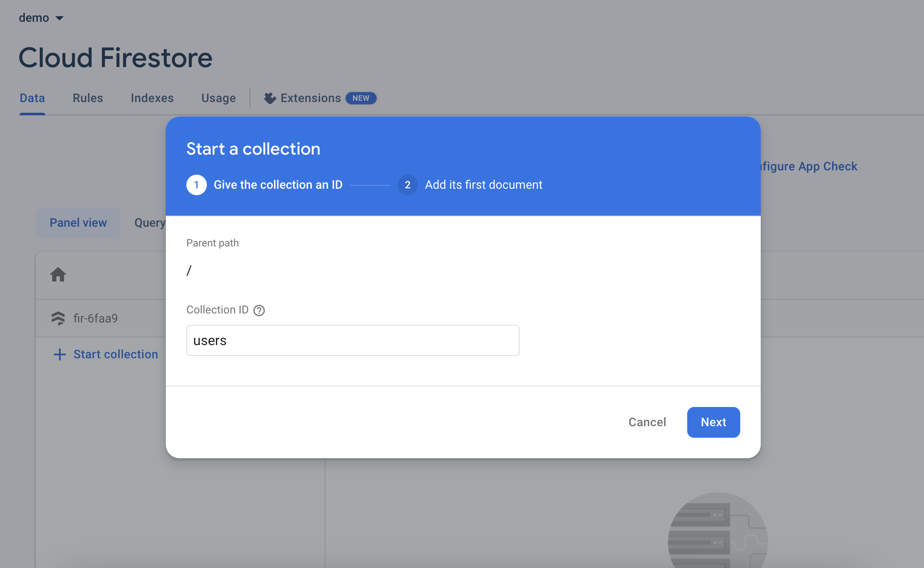Click the step 1 circle in the wizard
The width and height of the screenshot is (924, 568).
click(197, 185)
